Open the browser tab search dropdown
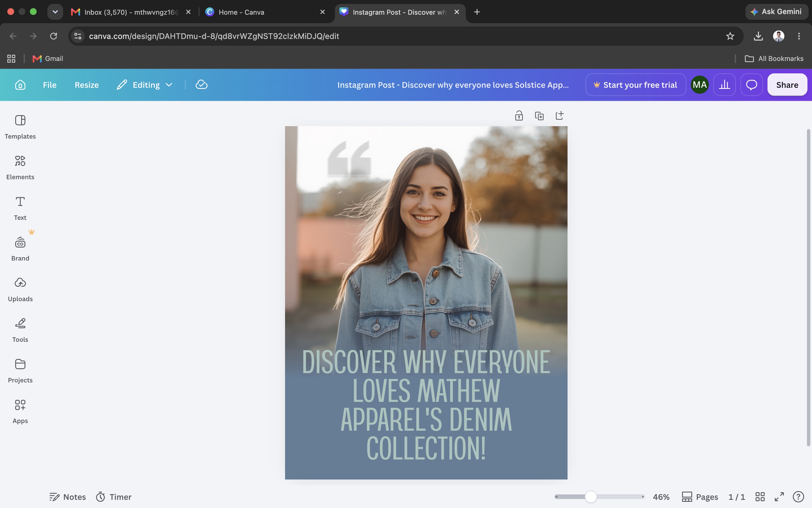812x508 pixels. pos(55,12)
